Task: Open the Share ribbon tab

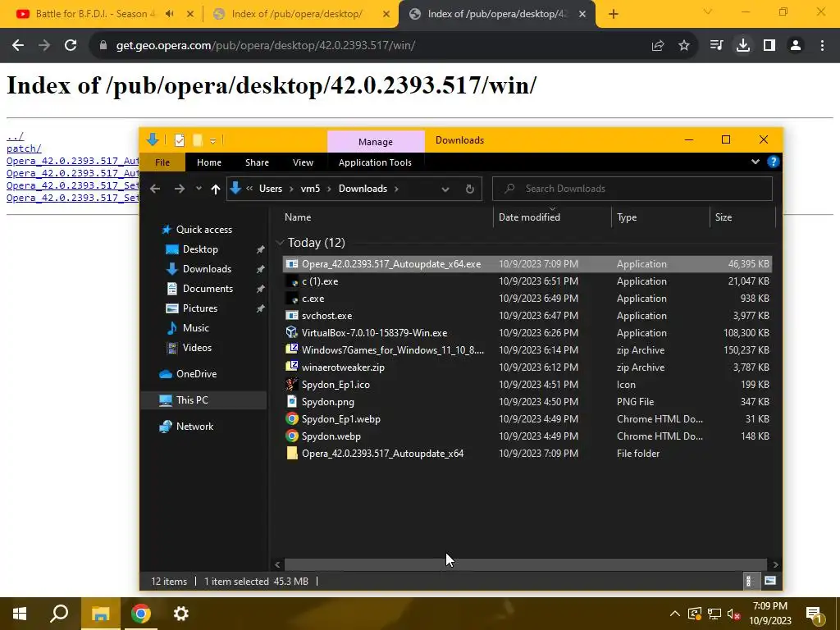Action: [257, 162]
